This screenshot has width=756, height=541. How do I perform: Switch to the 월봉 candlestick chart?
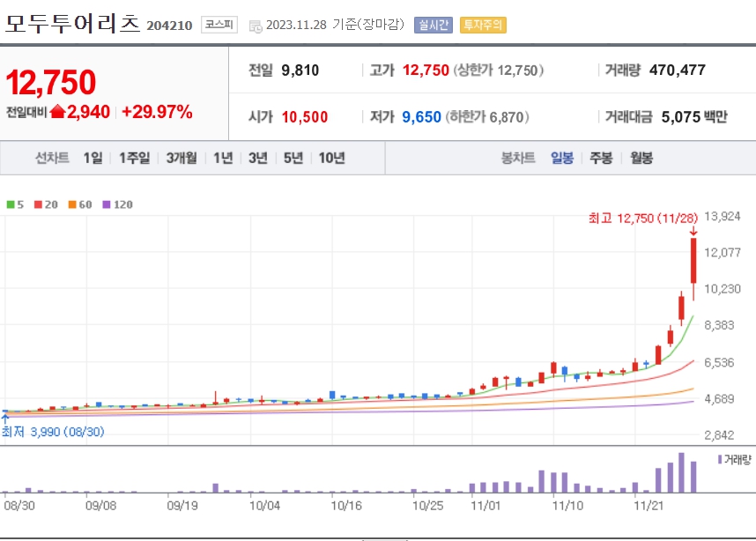click(x=641, y=158)
